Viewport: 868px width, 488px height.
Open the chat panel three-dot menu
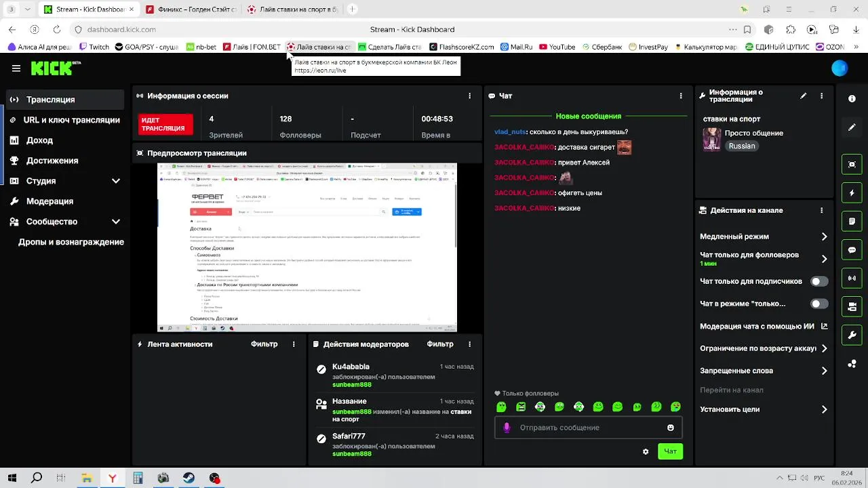coord(681,96)
